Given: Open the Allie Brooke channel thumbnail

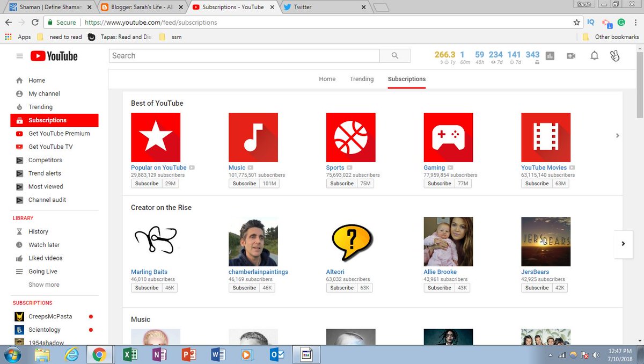Looking at the screenshot, I should (448, 242).
